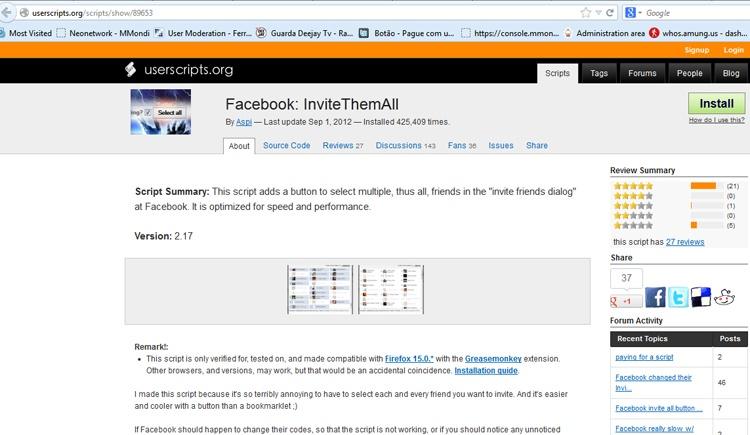
Task: Open the 27 reviews link
Action: tap(685, 242)
